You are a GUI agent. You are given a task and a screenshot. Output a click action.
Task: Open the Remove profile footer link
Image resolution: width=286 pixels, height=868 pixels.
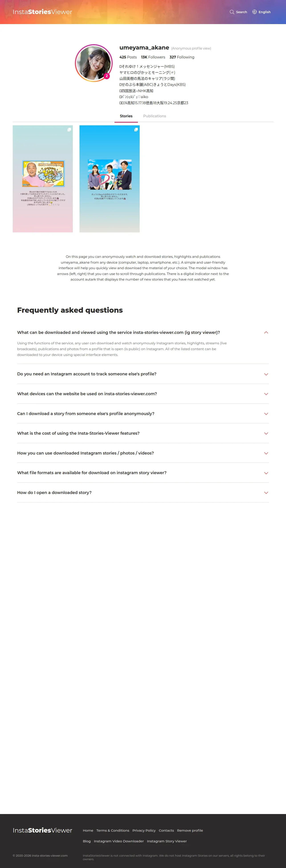tap(190, 830)
